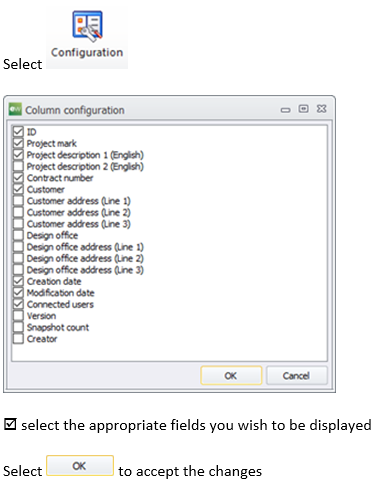Enable the Snapshot count column
Image resolution: width=385 pixels, height=482 pixels.
pos(18,327)
